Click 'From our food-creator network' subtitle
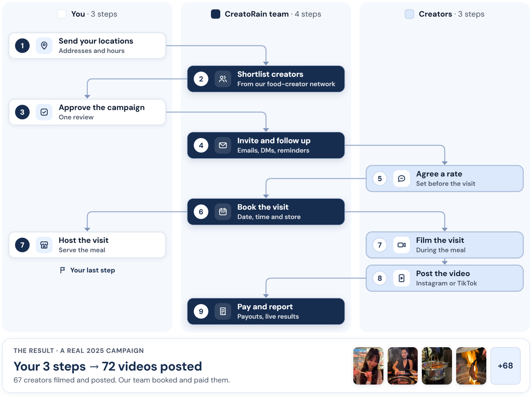 [286, 84]
